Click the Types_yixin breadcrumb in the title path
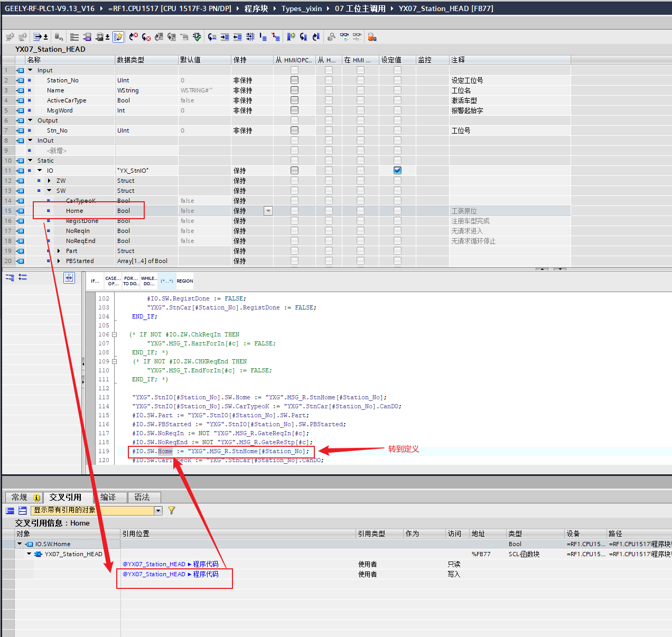The height and width of the screenshot is (637, 672). tap(301, 8)
